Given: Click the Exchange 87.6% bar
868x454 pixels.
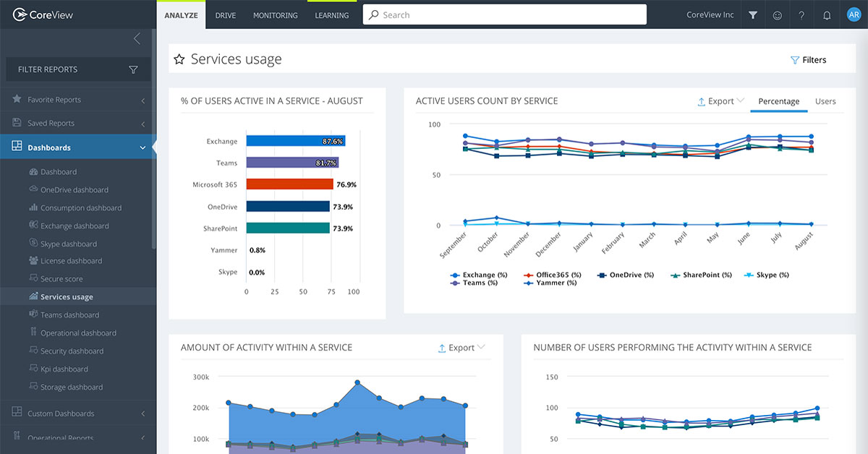Looking at the screenshot, I should coord(296,141).
